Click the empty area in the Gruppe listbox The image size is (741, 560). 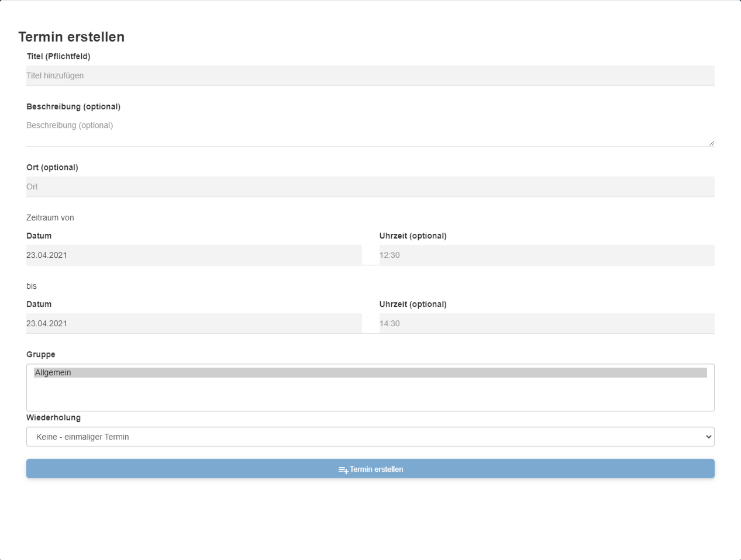point(370,395)
